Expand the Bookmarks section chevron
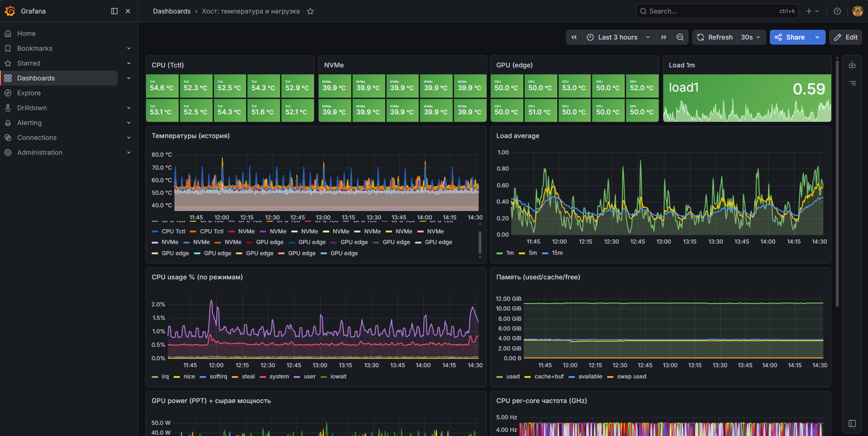Screen dimensions: 868x436 point(129,48)
